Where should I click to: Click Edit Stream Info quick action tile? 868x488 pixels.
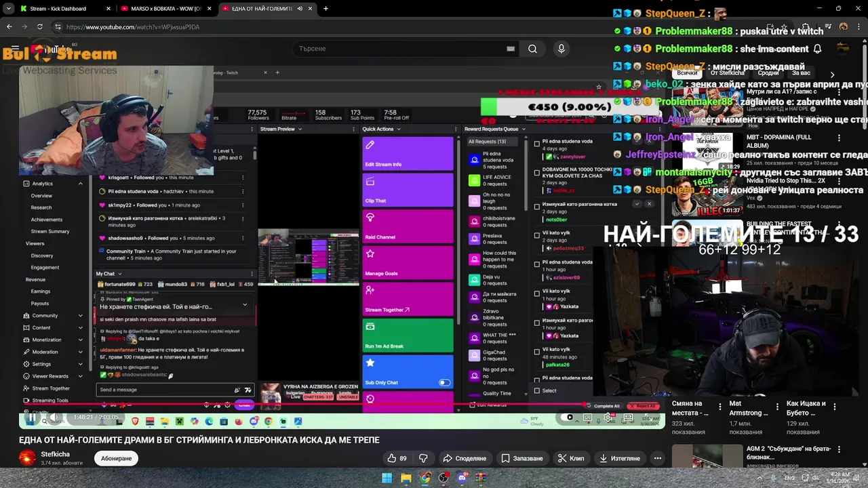point(408,154)
